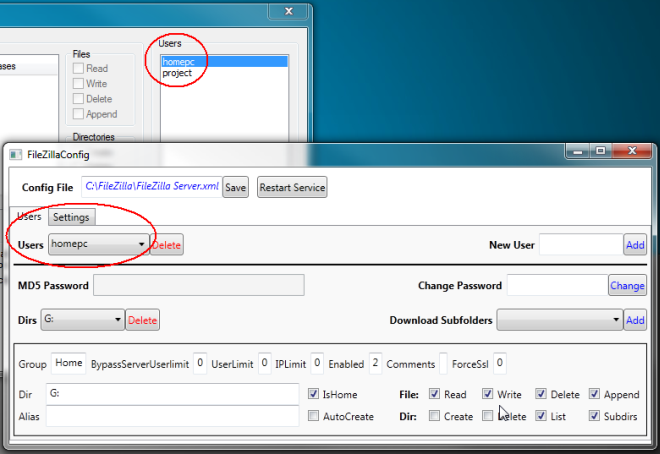Close the background FileZilla dialog
Screen dimensions: 660x454
coord(289,11)
